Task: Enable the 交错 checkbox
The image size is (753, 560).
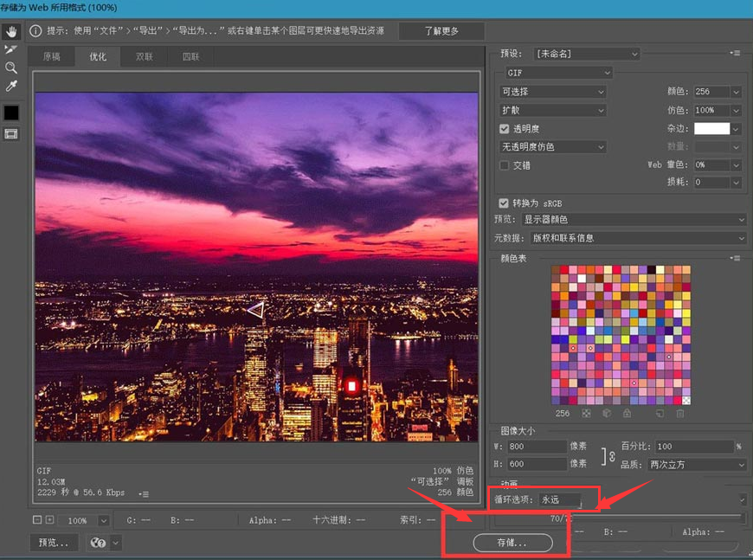Action: 505,165
